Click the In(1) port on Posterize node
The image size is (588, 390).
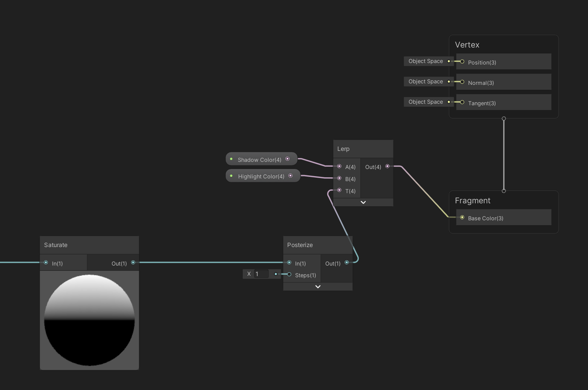(289, 263)
